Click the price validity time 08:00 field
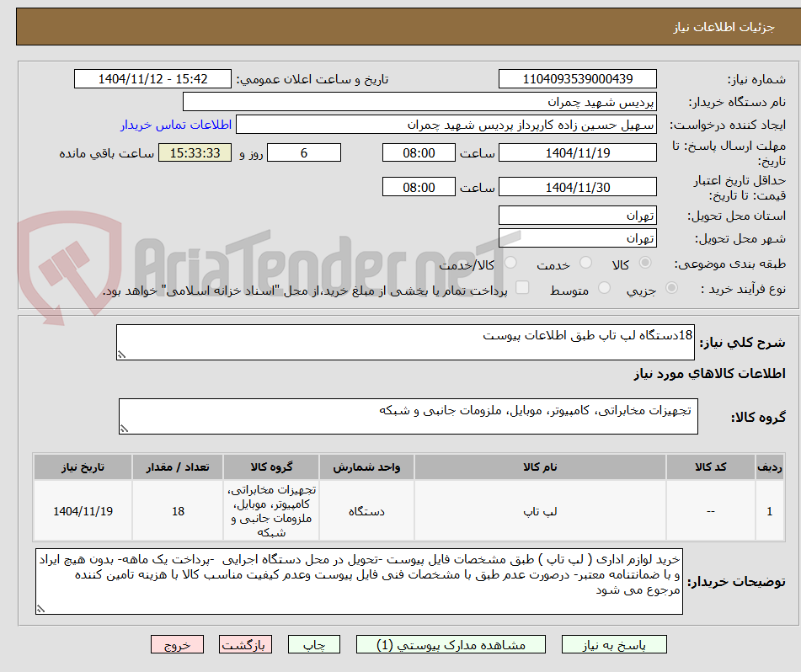Viewport: 801px width, 672px height. tap(419, 187)
